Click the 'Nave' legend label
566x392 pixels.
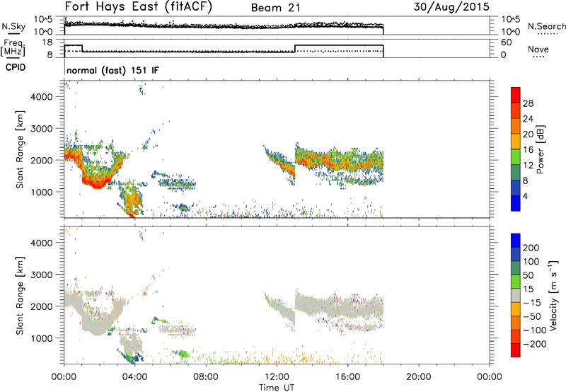[538, 49]
